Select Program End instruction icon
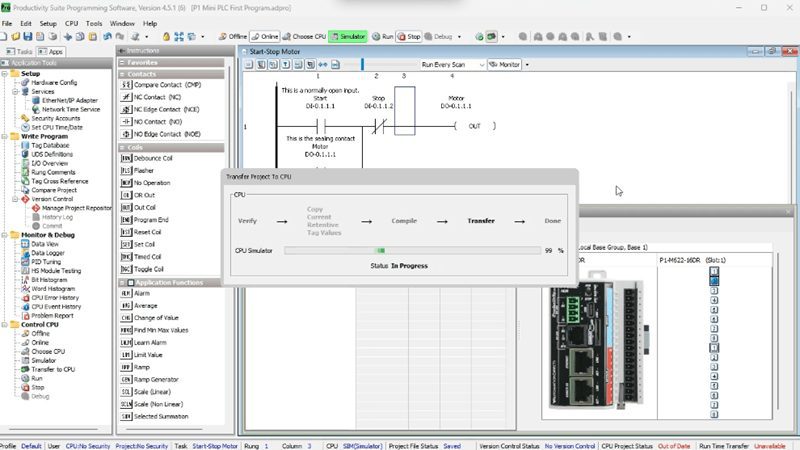The height and width of the screenshot is (450, 800). click(126, 220)
